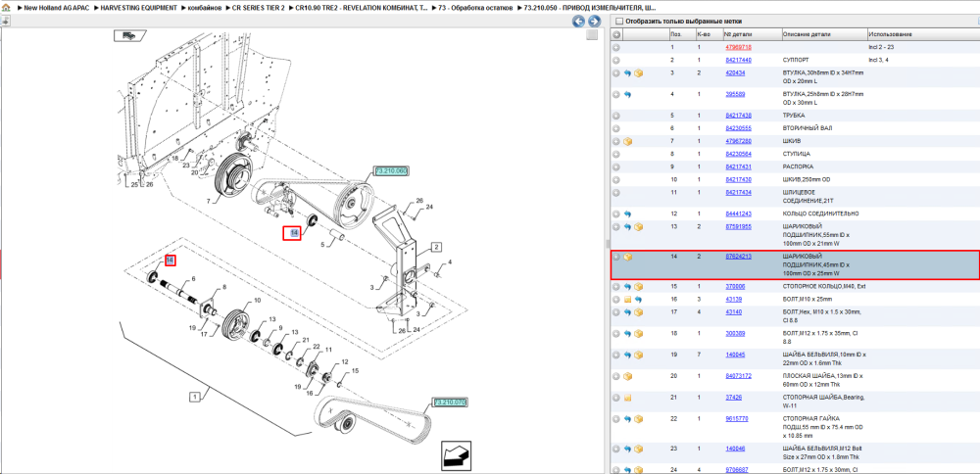Expand row 8 СТУПИЦА
This screenshot has height=474, width=980.
[x=616, y=154]
